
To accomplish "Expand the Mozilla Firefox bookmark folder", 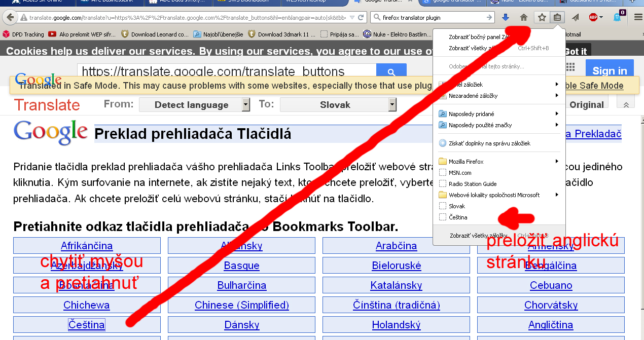I will (499, 161).
